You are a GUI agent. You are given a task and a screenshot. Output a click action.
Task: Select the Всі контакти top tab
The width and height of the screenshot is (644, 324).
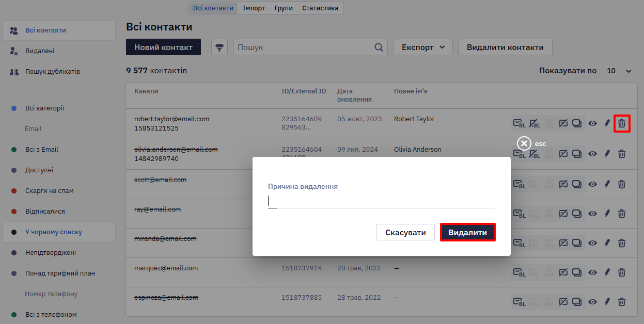point(213,8)
